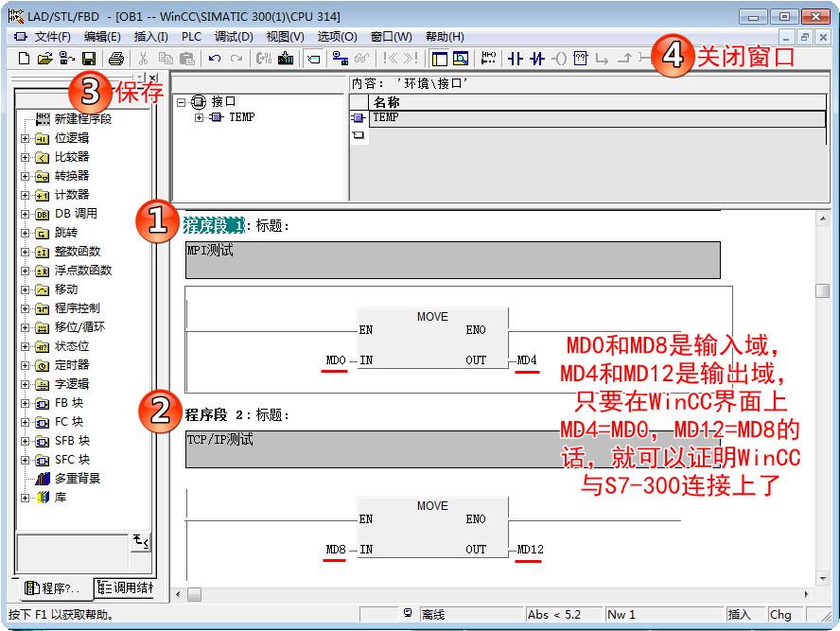Select the 程序段 1 title label
Viewport: 840px width, 631px height.
(214, 225)
